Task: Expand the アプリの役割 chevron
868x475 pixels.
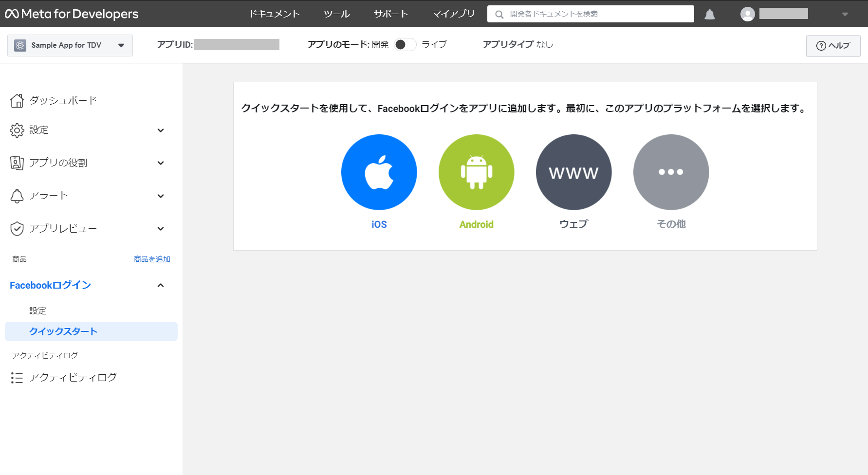Action: click(x=161, y=163)
